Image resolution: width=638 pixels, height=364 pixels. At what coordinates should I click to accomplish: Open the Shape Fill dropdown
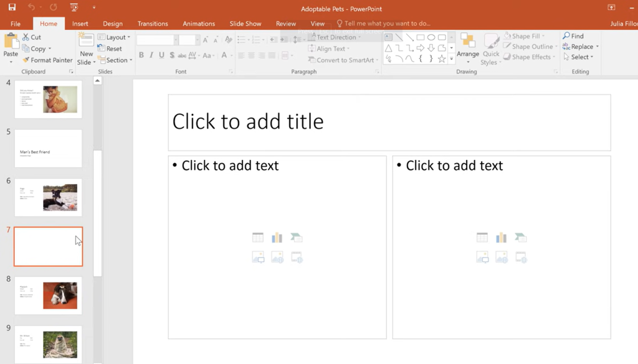pyautogui.click(x=528, y=35)
